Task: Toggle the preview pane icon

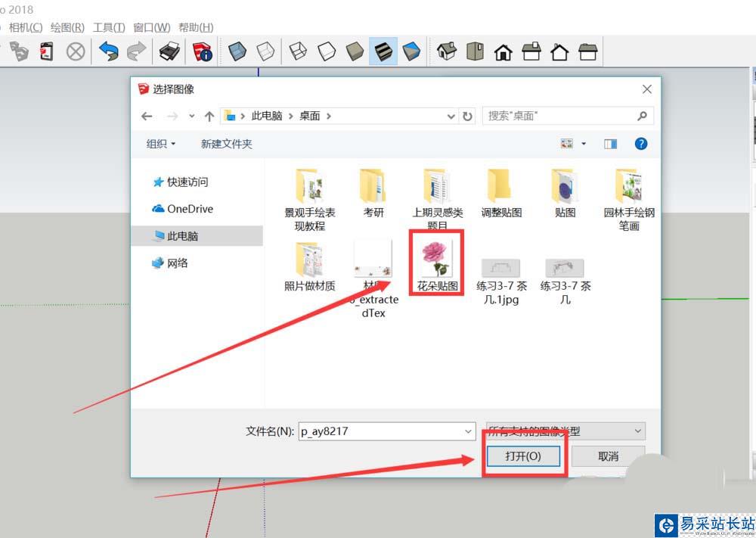Action: coord(610,144)
